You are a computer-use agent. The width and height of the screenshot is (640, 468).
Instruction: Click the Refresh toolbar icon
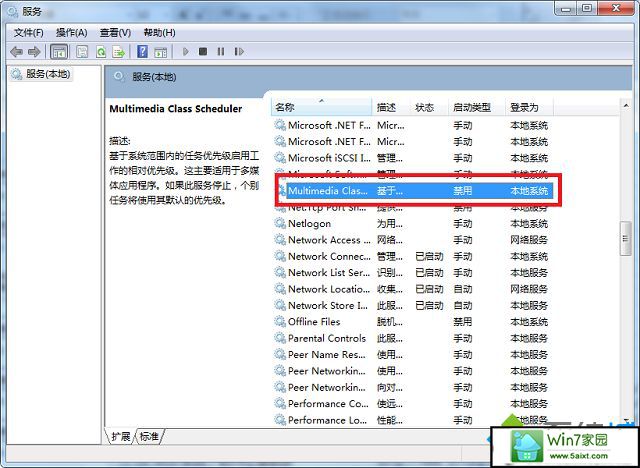point(100,52)
